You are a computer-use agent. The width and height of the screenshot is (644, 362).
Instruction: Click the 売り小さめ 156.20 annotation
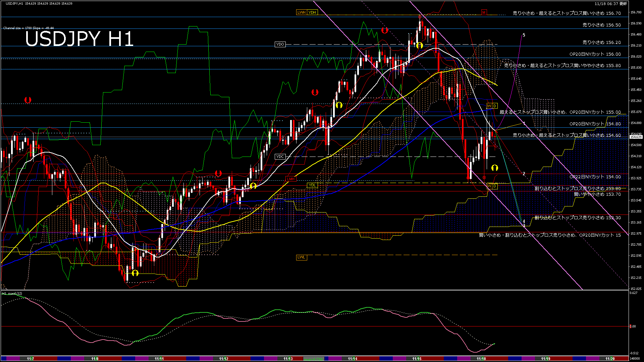pos(601,42)
